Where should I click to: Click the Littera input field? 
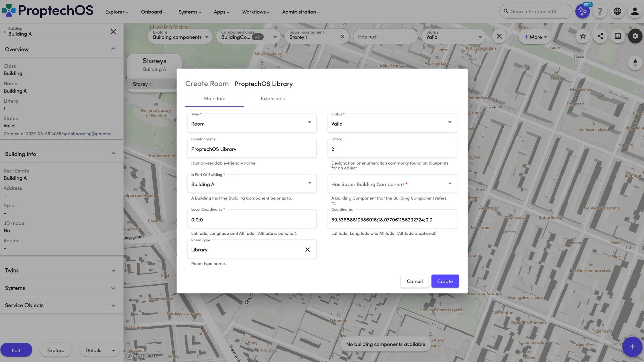pos(392,149)
